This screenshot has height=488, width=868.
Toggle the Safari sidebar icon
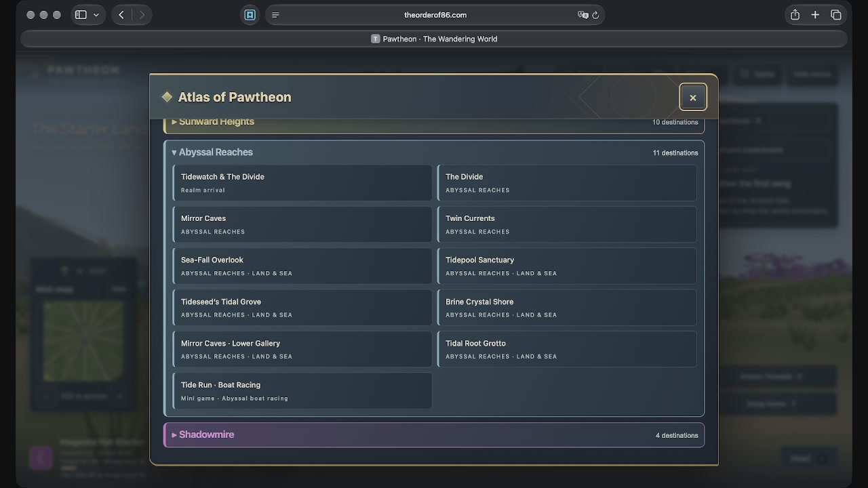coord(81,15)
